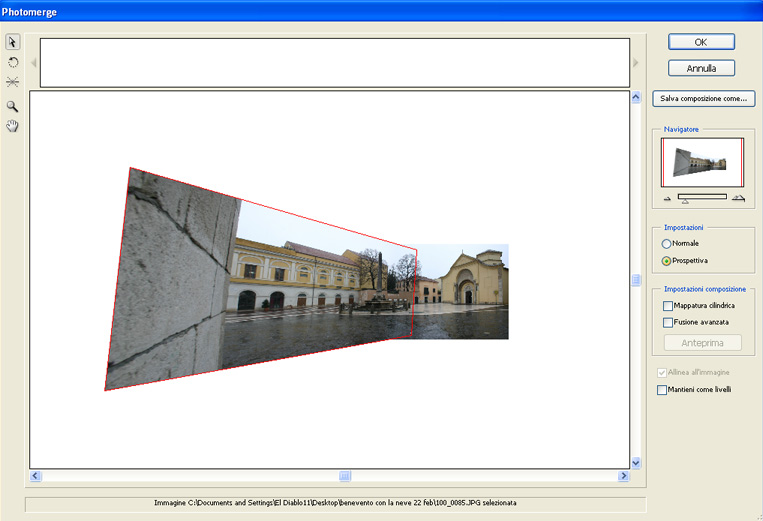
Task: Enable Fusione avanzata checkbox
Action: [668, 322]
